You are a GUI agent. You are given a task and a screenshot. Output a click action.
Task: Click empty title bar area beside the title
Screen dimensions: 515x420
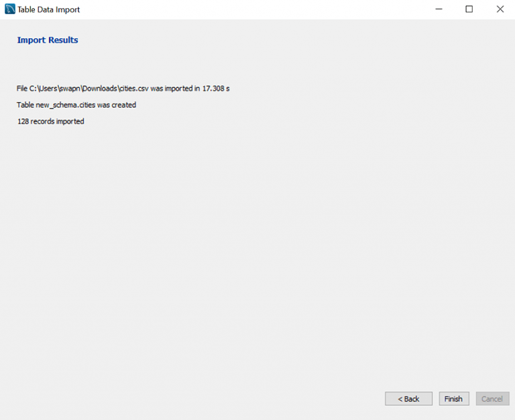coord(255,9)
